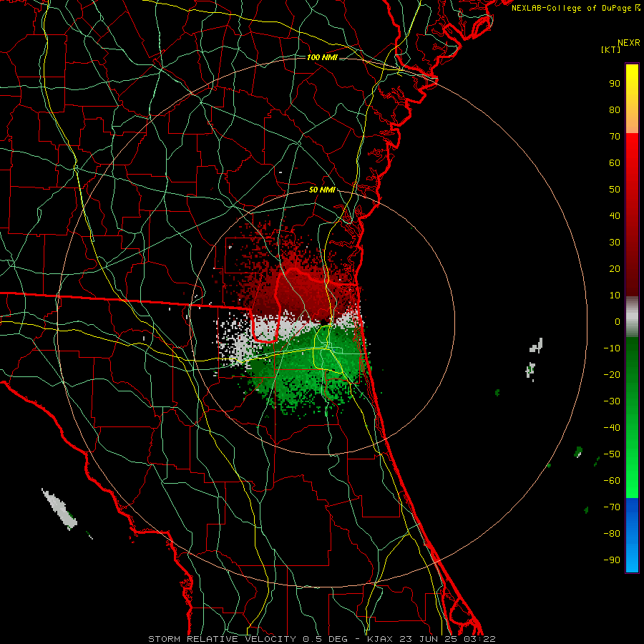Click the -70 value on the velocity scale

click(x=612, y=507)
